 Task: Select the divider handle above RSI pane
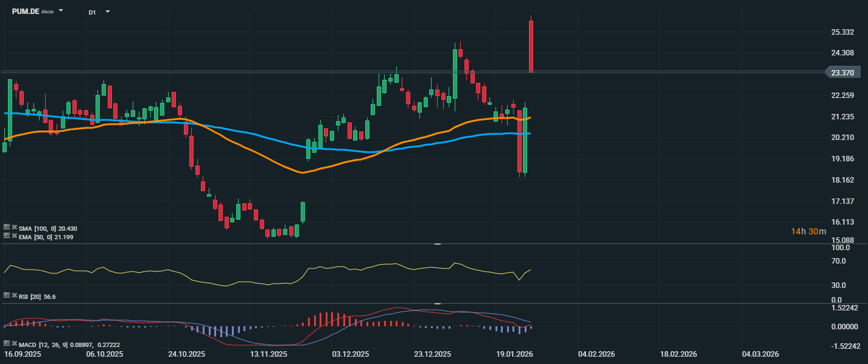(437, 244)
